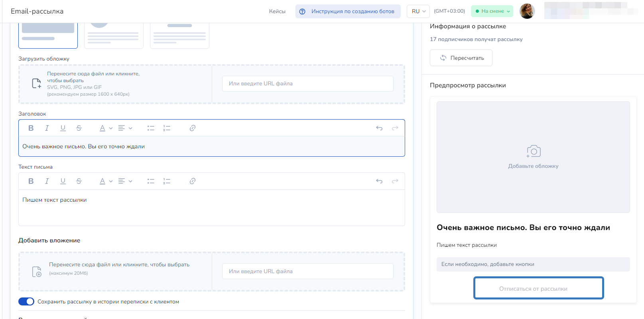
Task: Toggle bold in the Заголовок editor
Action: tap(31, 128)
